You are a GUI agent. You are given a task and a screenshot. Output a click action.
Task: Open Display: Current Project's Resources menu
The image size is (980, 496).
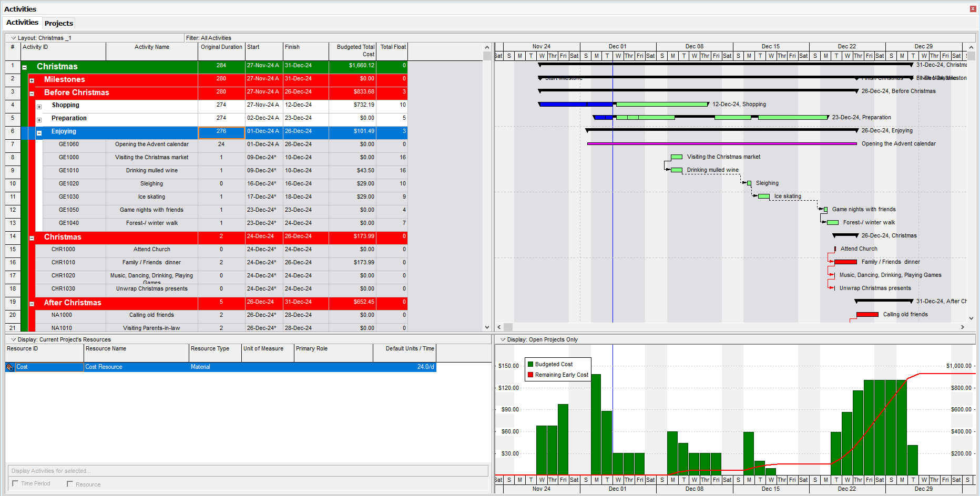14,340
